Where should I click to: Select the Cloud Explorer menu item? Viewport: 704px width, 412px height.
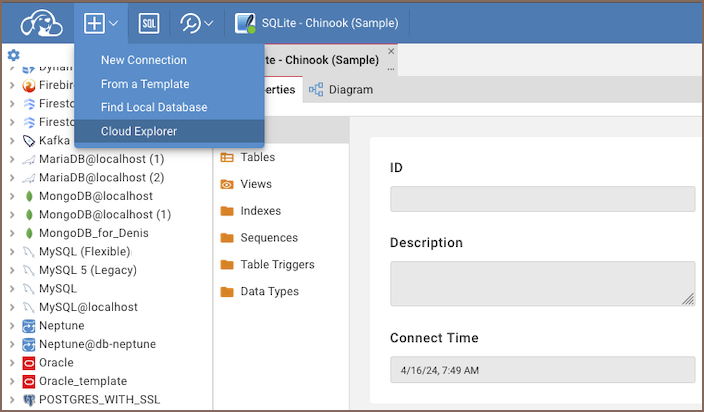tap(139, 131)
